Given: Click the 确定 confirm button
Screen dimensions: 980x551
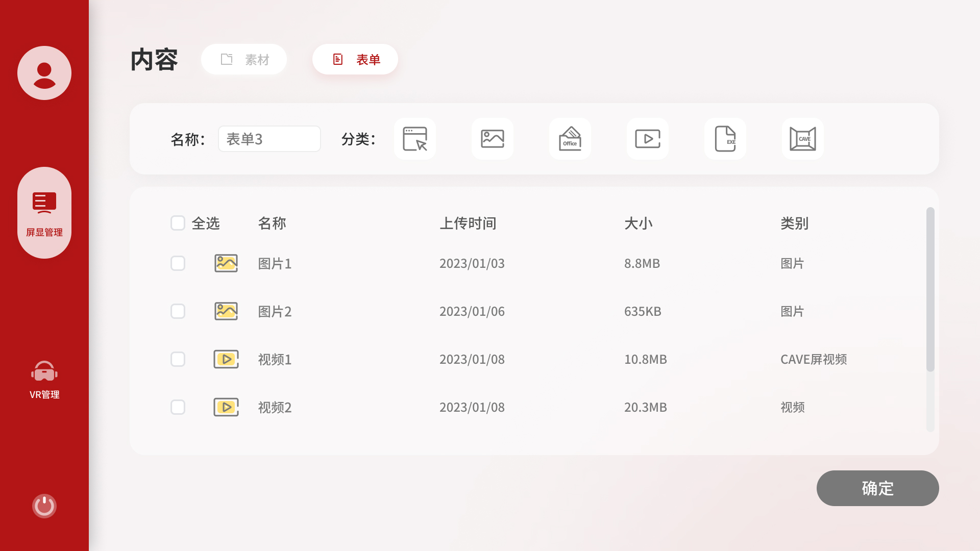Looking at the screenshot, I should 877,488.
